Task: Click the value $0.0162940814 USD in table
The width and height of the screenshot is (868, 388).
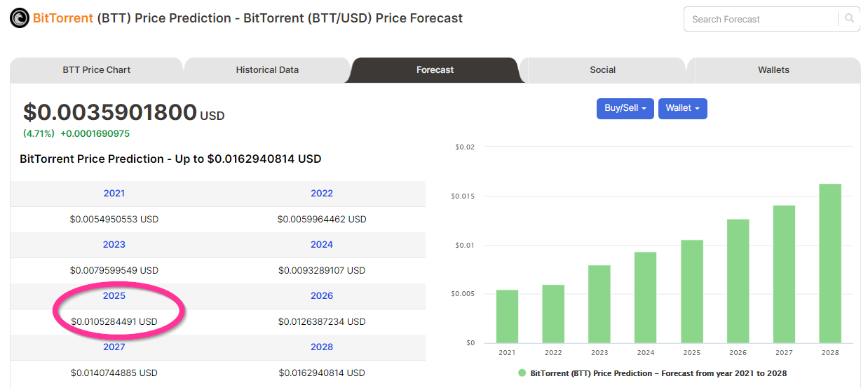Action: pyautogui.click(x=322, y=373)
